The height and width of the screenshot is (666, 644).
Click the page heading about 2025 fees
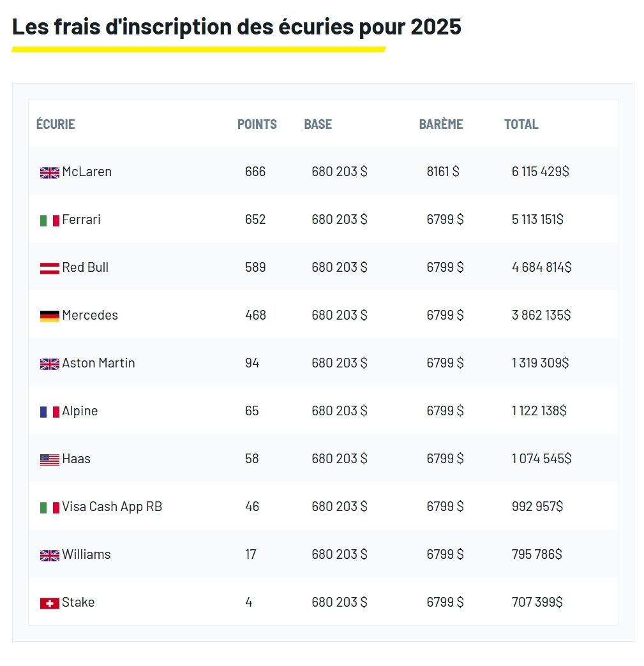[237, 27]
